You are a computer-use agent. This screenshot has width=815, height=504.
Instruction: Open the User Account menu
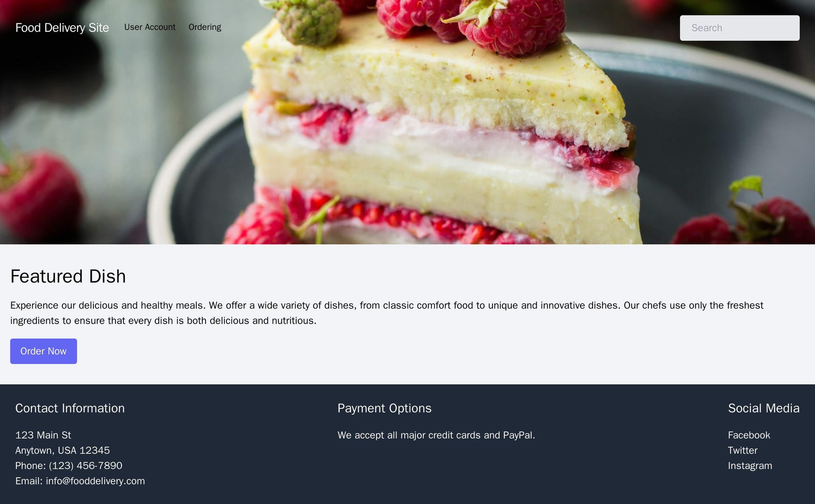pyautogui.click(x=151, y=27)
